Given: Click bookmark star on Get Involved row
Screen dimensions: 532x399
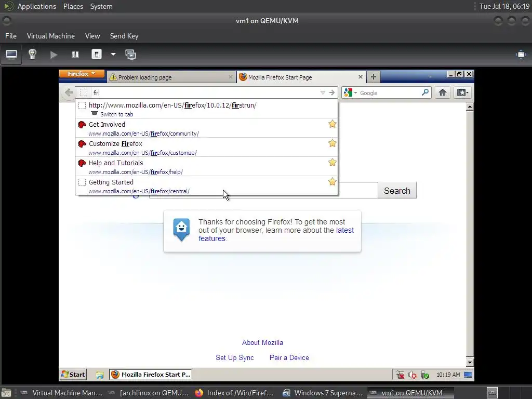Looking at the screenshot, I should tap(332, 124).
